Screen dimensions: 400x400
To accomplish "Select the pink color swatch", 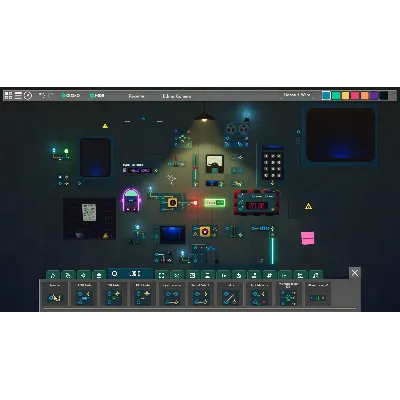I will coord(355,96).
